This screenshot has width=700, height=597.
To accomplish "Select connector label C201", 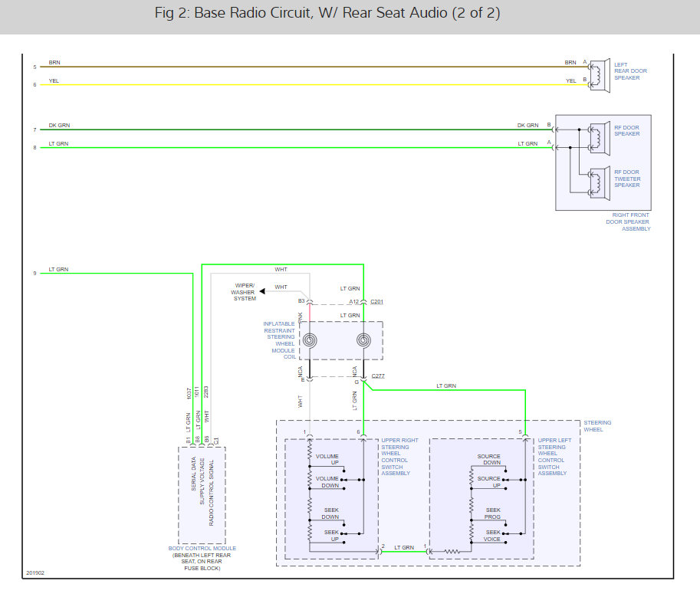I will (x=376, y=302).
